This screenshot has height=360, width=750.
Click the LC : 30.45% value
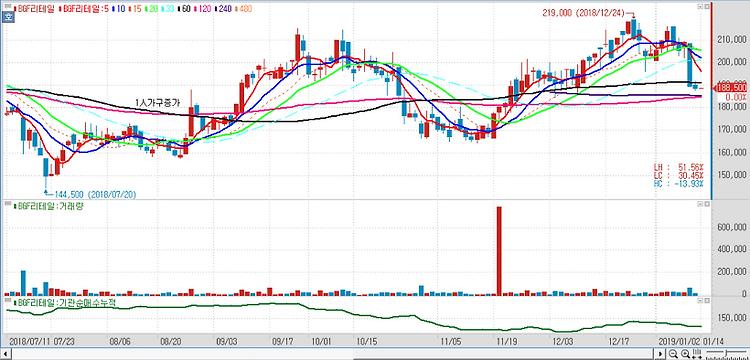tap(679, 175)
